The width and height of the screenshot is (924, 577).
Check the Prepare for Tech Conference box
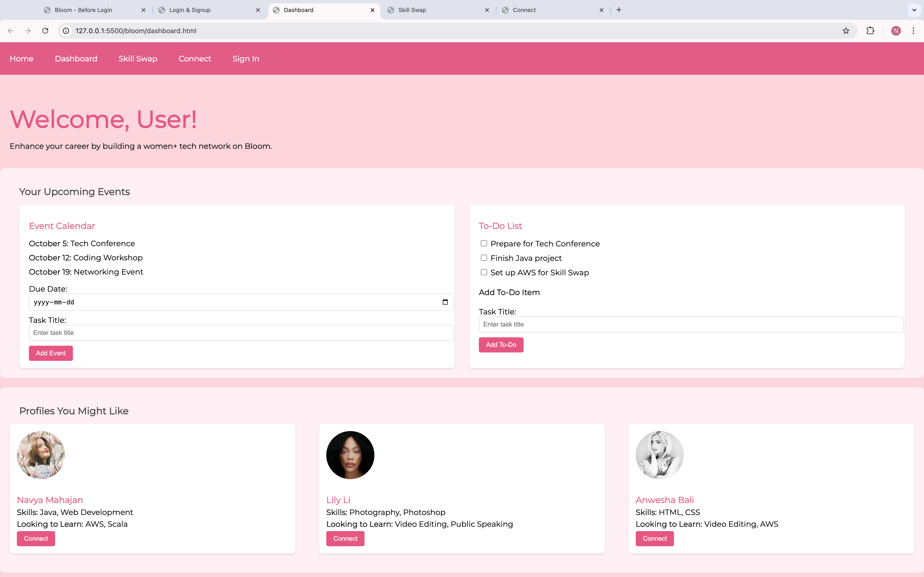click(x=484, y=244)
